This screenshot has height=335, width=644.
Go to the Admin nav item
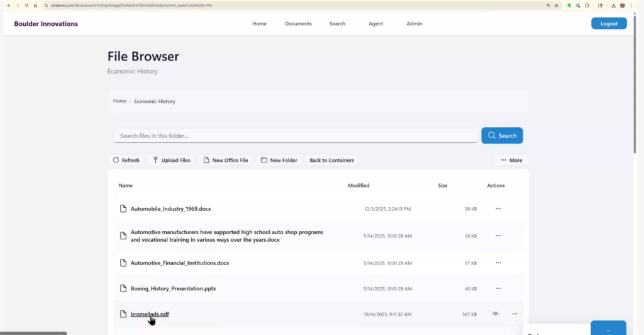414,24
